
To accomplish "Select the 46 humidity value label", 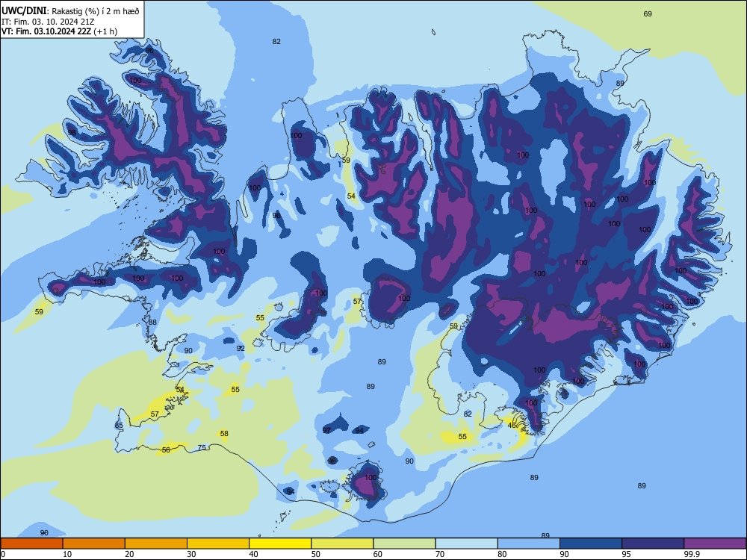I will coord(512,426).
